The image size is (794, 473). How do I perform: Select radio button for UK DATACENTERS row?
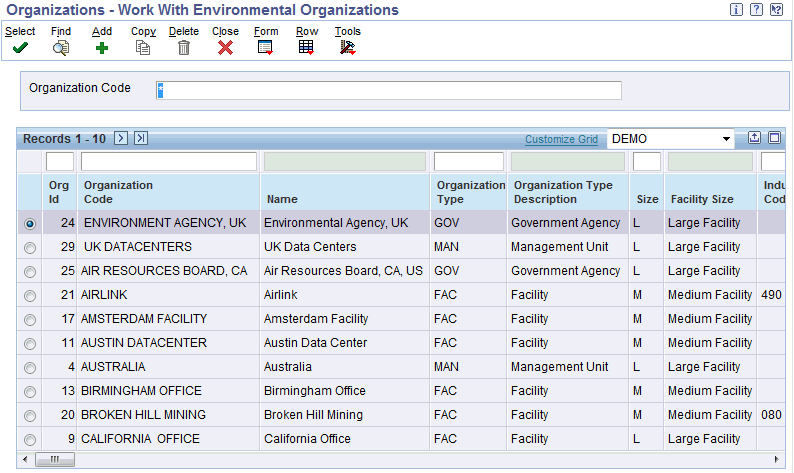click(x=30, y=248)
